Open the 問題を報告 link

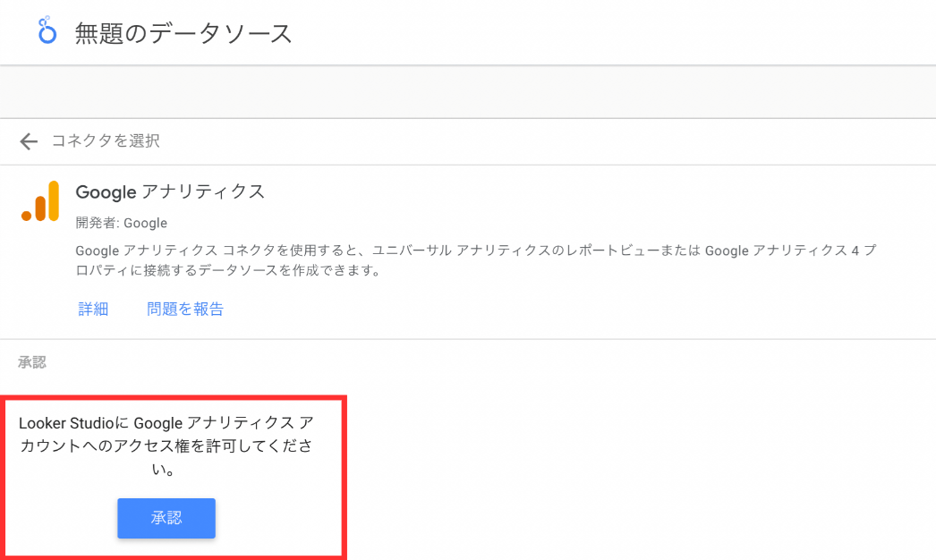click(x=185, y=309)
